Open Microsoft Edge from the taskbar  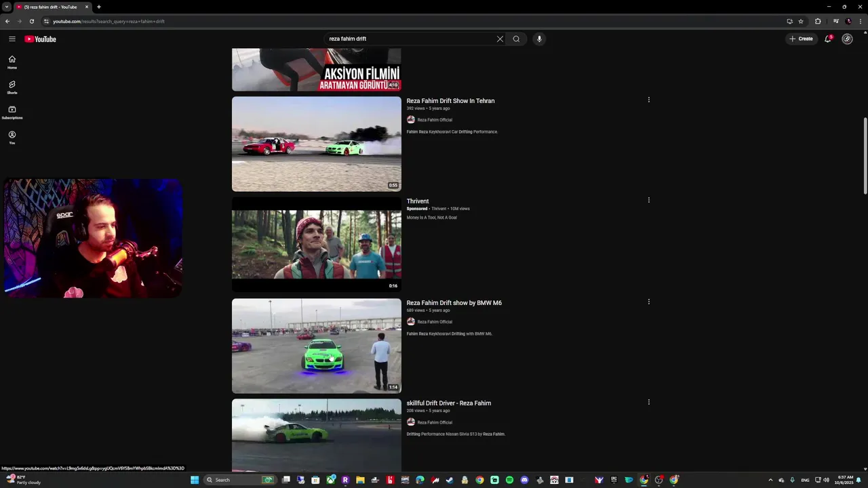coord(420,480)
